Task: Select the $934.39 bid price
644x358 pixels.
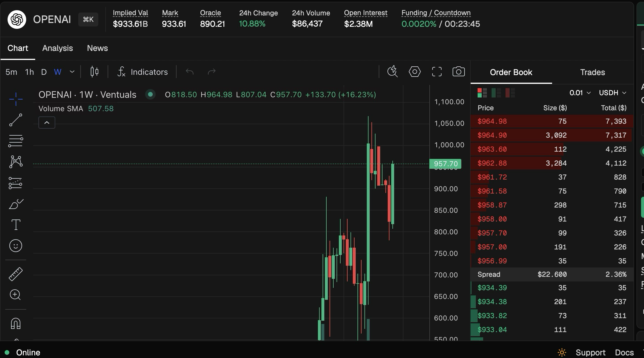Action: tap(492, 288)
